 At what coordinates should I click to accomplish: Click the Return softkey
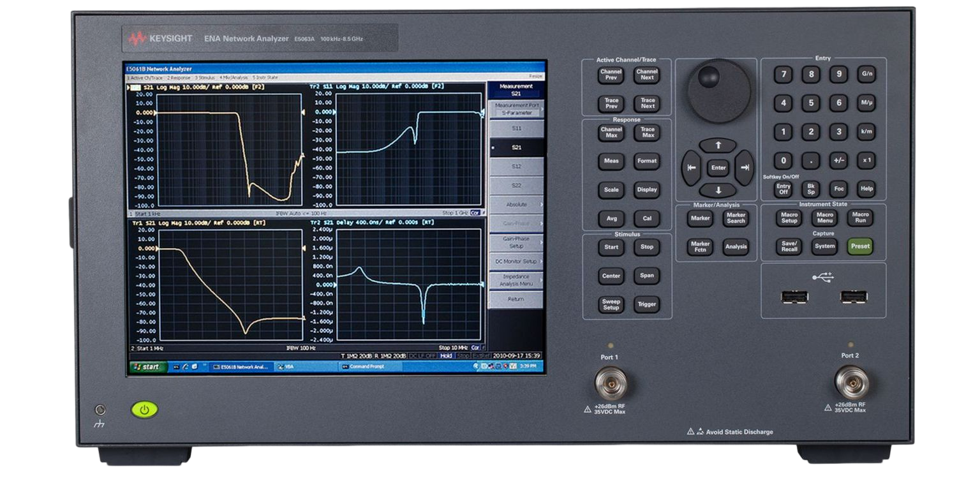[516, 299]
